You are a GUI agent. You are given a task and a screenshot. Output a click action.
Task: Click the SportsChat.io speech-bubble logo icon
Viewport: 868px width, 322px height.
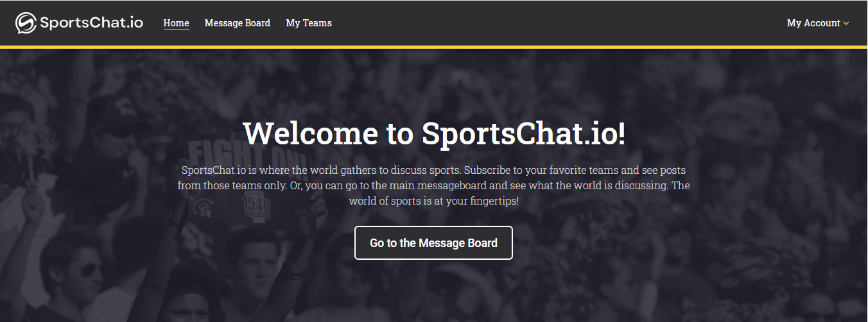(x=26, y=23)
